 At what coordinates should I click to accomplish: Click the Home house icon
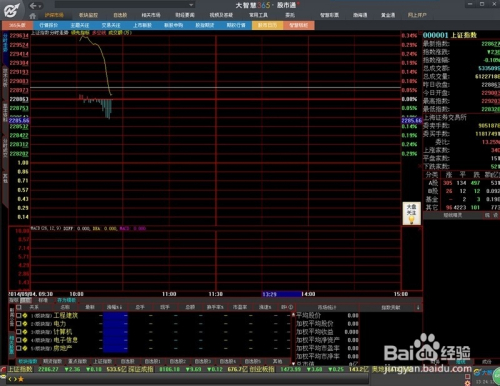tap(33, 16)
